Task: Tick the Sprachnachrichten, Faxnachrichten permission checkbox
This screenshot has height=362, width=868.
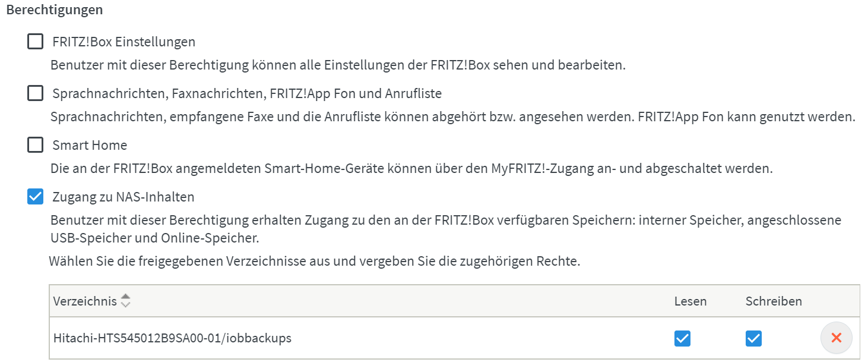Action: 36,93
